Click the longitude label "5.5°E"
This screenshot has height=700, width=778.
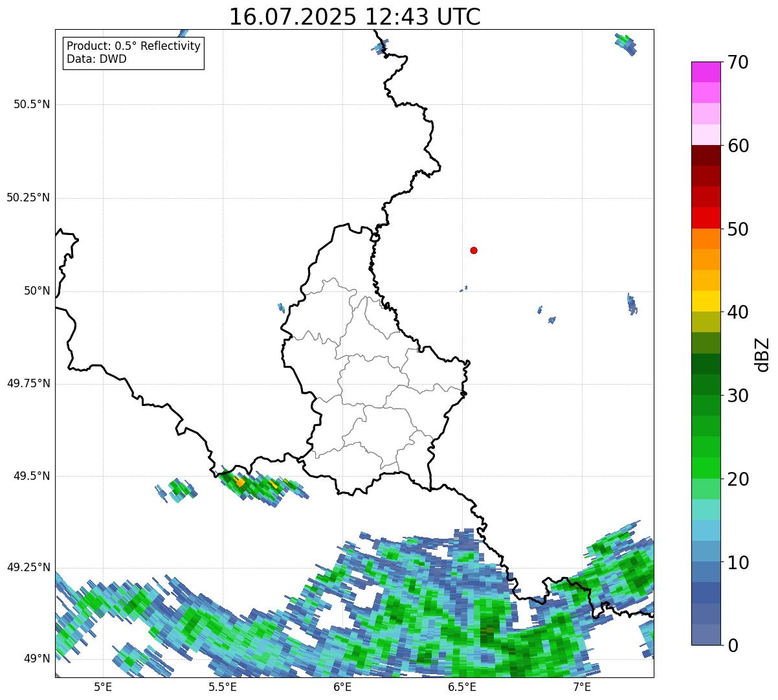tap(223, 687)
